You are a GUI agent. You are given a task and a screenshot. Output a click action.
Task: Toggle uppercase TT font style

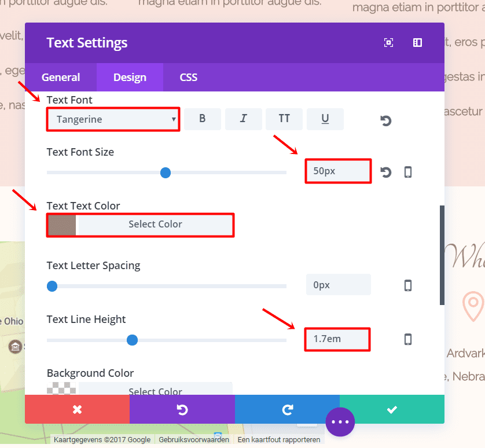[x=284, y=119]
